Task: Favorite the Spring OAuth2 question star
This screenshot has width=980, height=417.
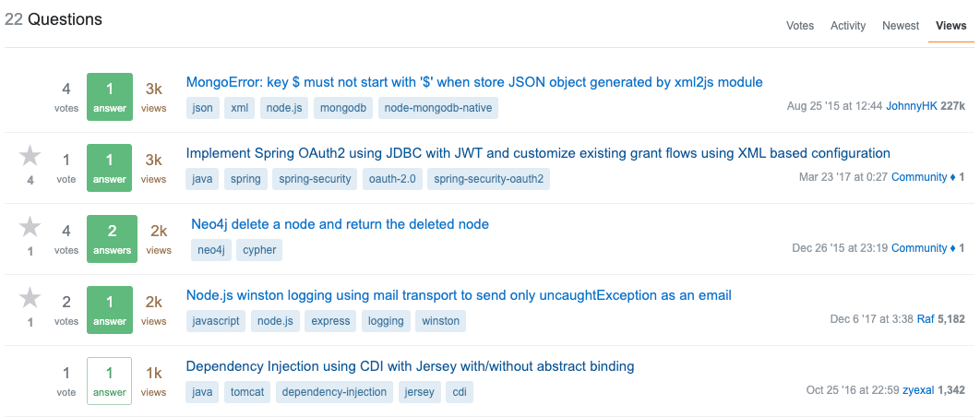Action: (x=30, y=156)
